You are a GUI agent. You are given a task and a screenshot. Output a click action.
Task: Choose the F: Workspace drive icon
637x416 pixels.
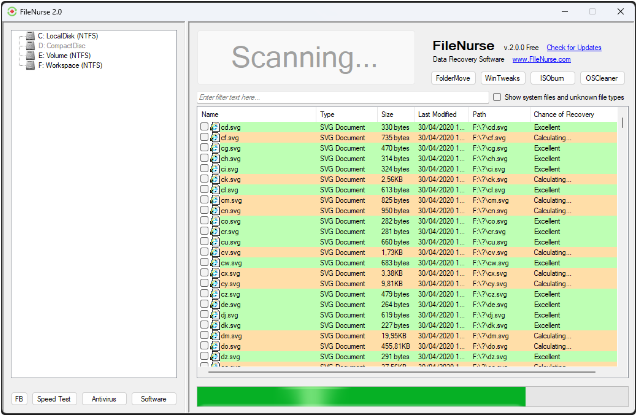click(x=30, y=65)
